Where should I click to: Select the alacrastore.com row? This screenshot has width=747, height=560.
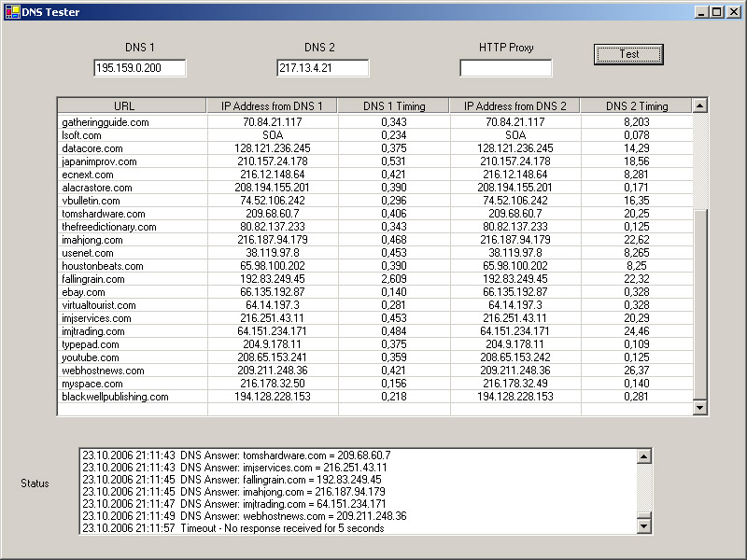click(x=375, y=188)
